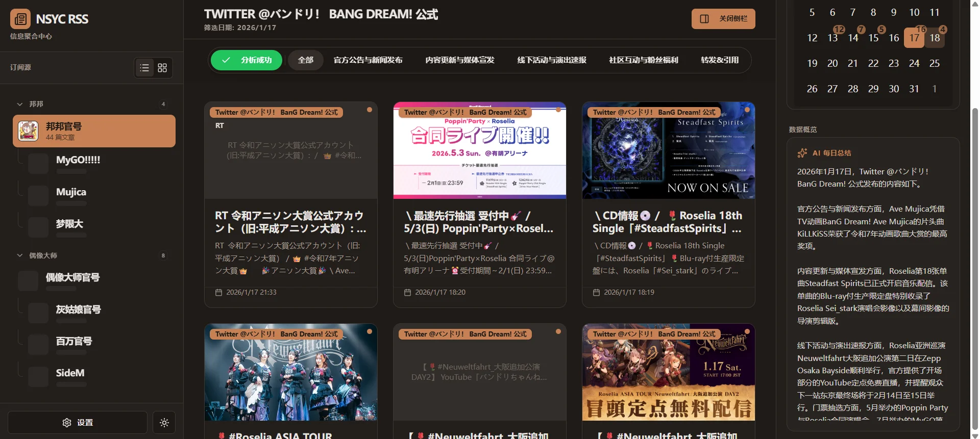Toggle light/dark theme sun icon

point(164,423)
